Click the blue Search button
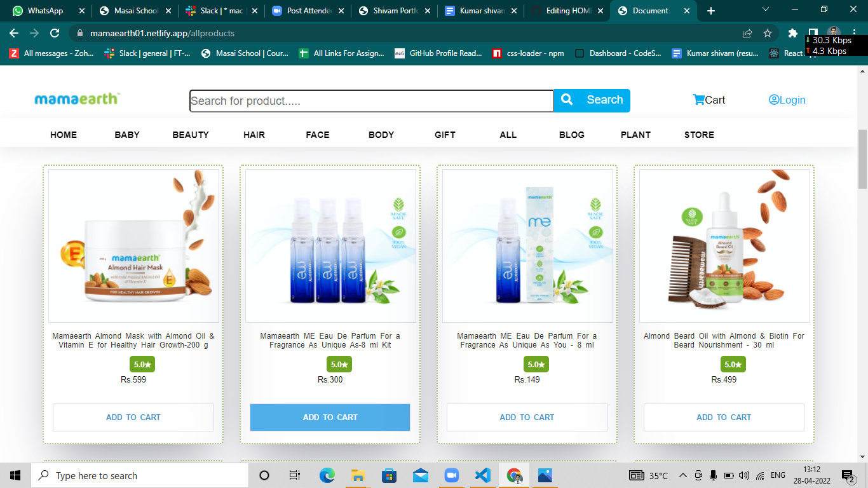 point(592,100)
